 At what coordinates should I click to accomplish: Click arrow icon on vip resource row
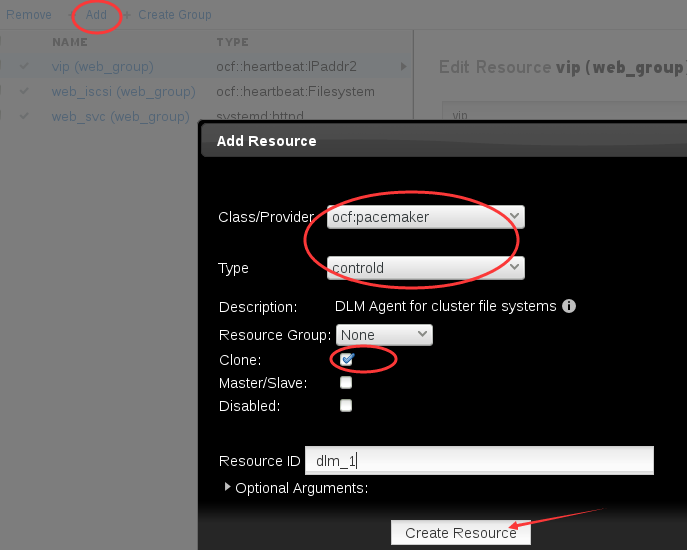point(404,67)
